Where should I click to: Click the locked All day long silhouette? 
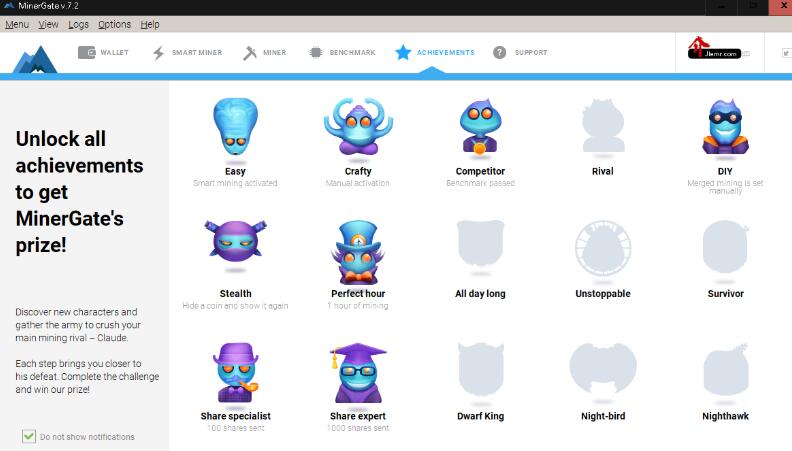coord(480,244)
